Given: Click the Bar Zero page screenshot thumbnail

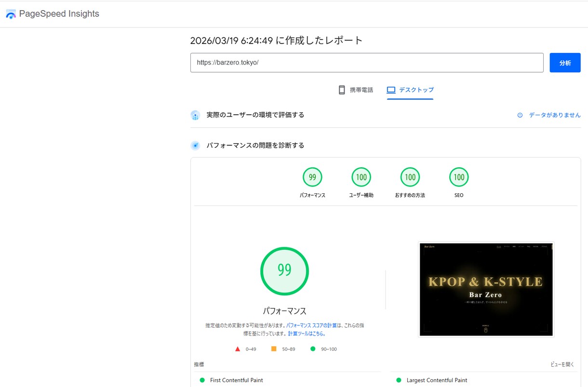Looking at the screenshot, I should tap(486, 289).
